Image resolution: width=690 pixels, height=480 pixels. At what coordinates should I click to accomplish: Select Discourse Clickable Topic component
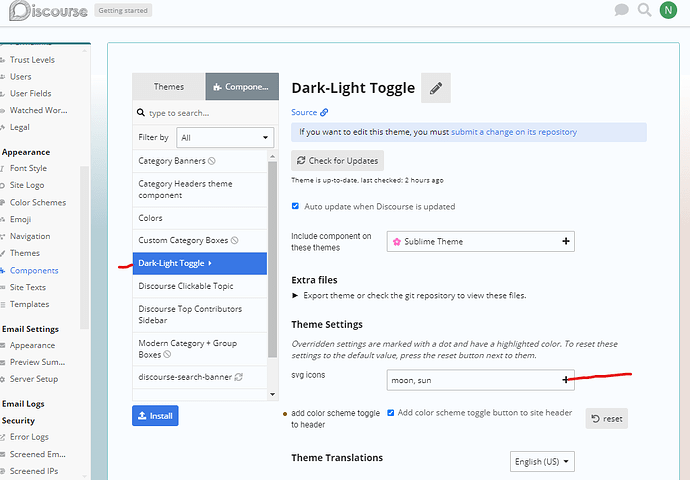click(x=200, y=286)
